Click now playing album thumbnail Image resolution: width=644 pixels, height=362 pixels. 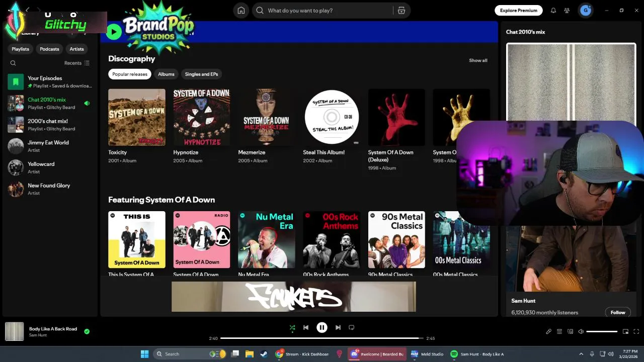pos(14,331)
